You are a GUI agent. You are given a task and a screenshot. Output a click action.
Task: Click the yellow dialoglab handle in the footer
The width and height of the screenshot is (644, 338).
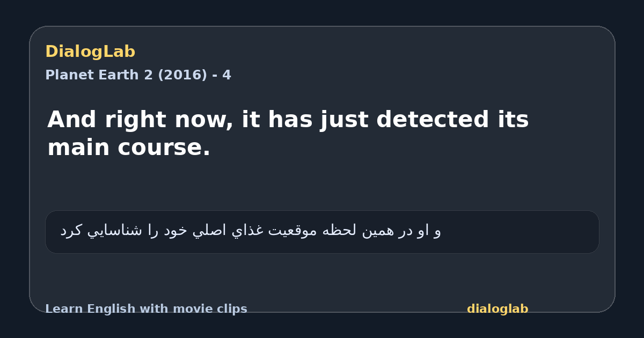497,309
